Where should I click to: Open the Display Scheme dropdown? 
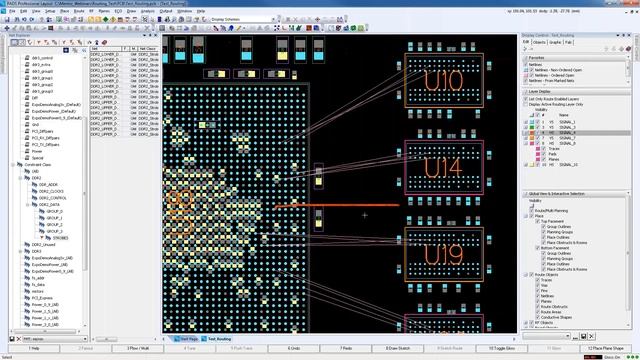(x=273, y=19)
